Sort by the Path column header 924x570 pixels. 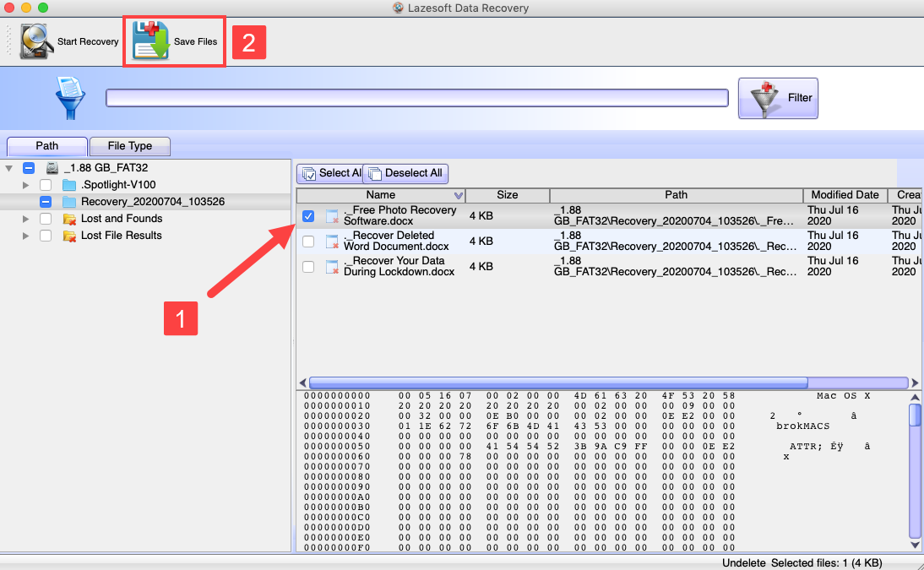(x=676, y=195)
